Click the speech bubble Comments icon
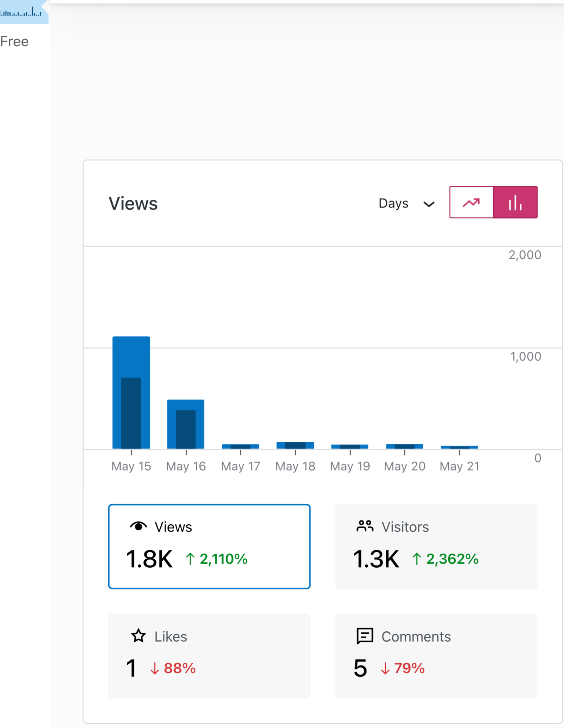 point(365,636)
